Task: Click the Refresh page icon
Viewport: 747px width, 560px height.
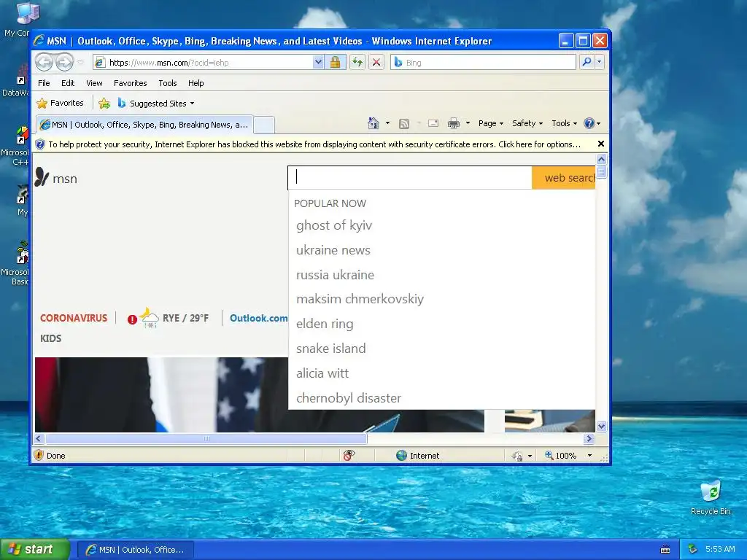Action: (357, 63)
